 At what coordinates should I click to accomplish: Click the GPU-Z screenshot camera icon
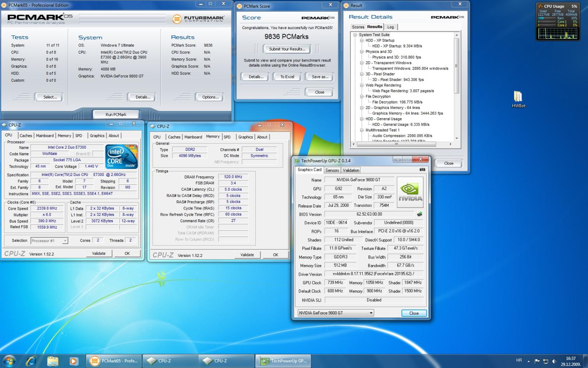(x=422, y=170)
